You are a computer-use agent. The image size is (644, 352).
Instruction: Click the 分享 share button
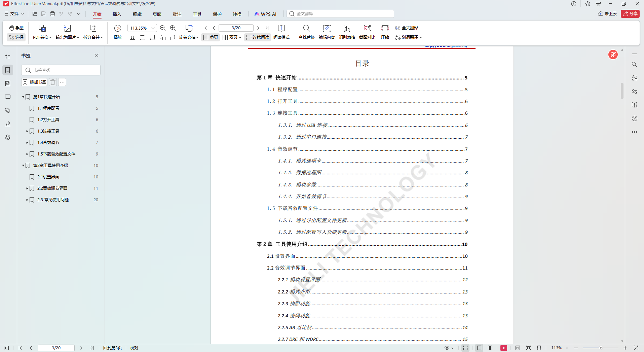point(630,14)
